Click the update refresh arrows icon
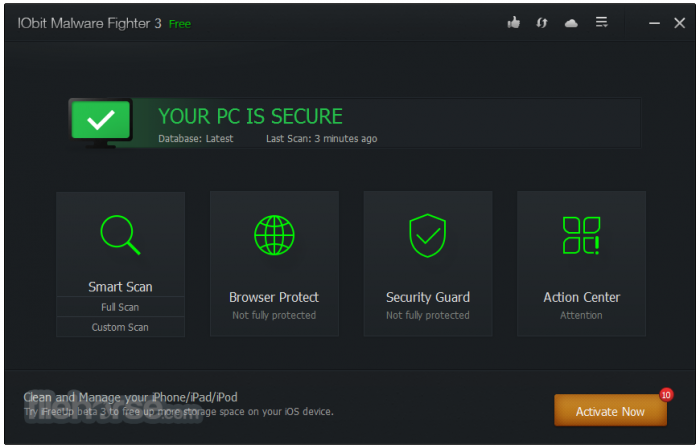The height and width of the screenshot is (448, 700). pos(542,23)
